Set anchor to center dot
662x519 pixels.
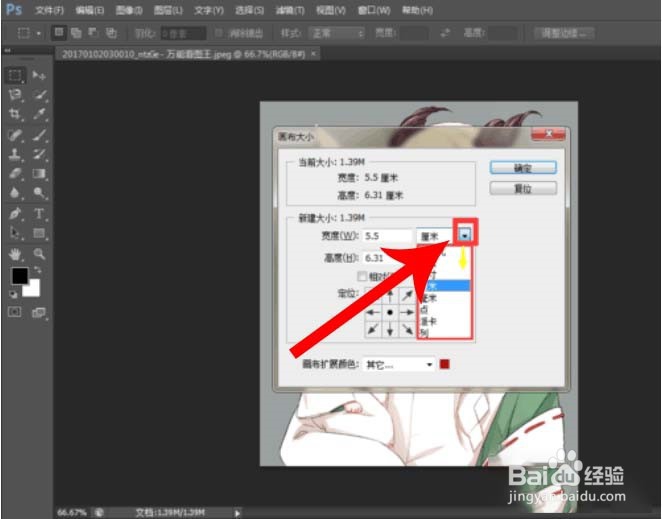point(390,312)
